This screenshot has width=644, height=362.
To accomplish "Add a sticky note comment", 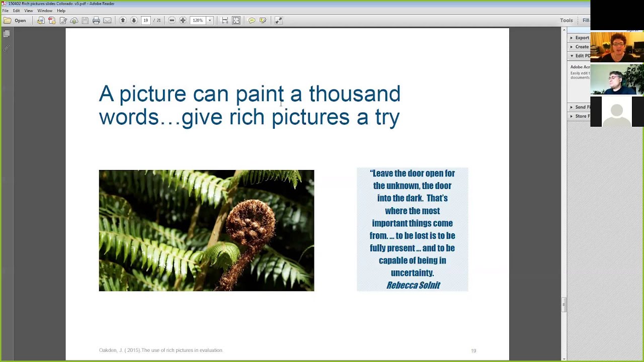I will pos(252,21).
